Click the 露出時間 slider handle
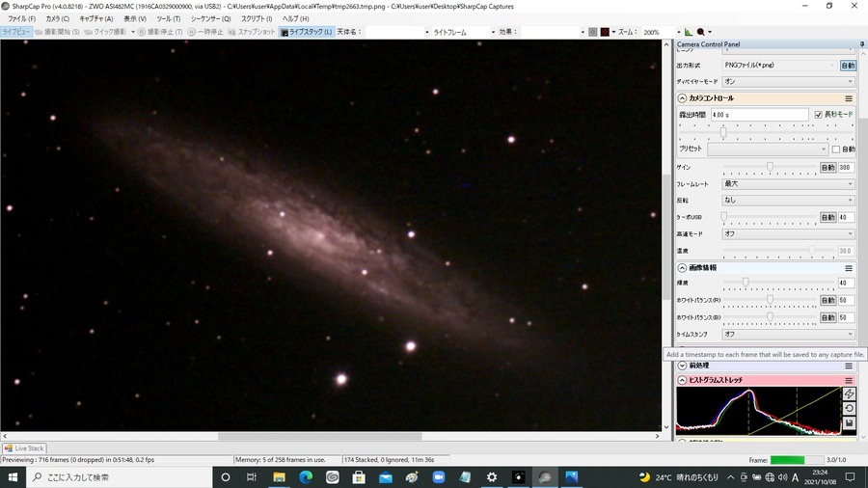This screenshot has width=868, height=488. (723, 132)
